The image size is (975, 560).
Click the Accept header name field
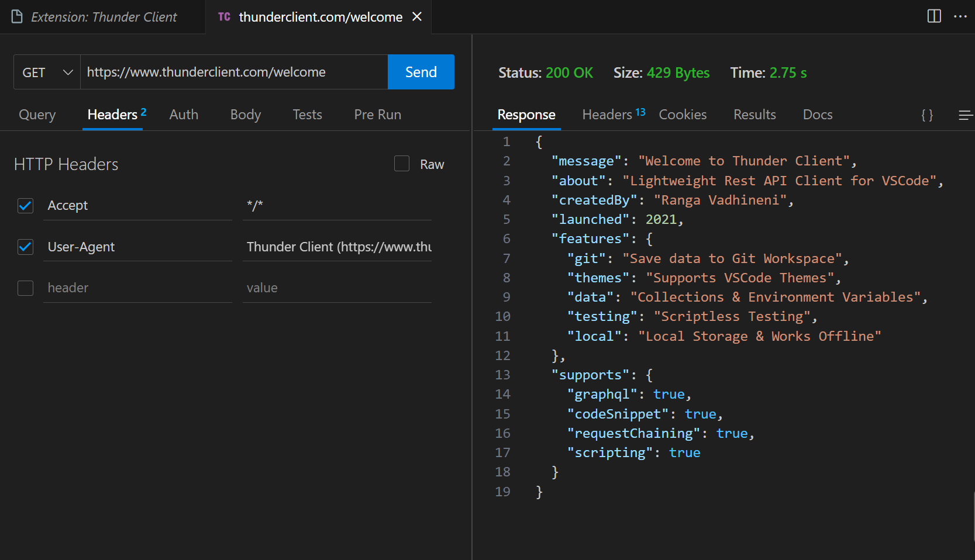pos(137,206)
